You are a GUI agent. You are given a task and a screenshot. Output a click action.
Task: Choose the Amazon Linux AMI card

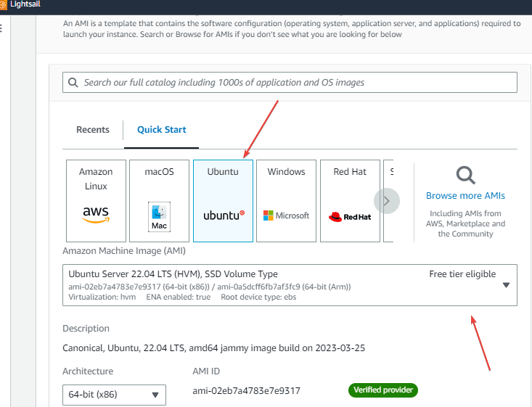96,201
